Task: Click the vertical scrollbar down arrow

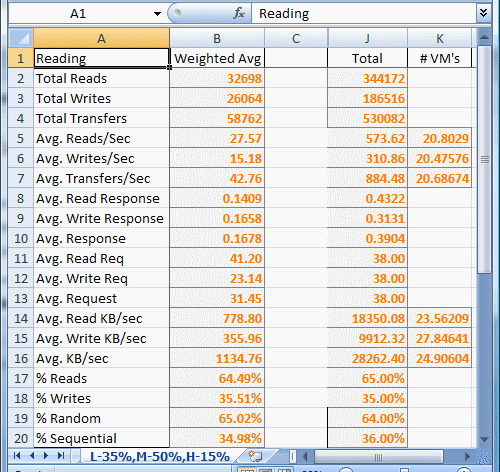Action: tap(485, 440)
